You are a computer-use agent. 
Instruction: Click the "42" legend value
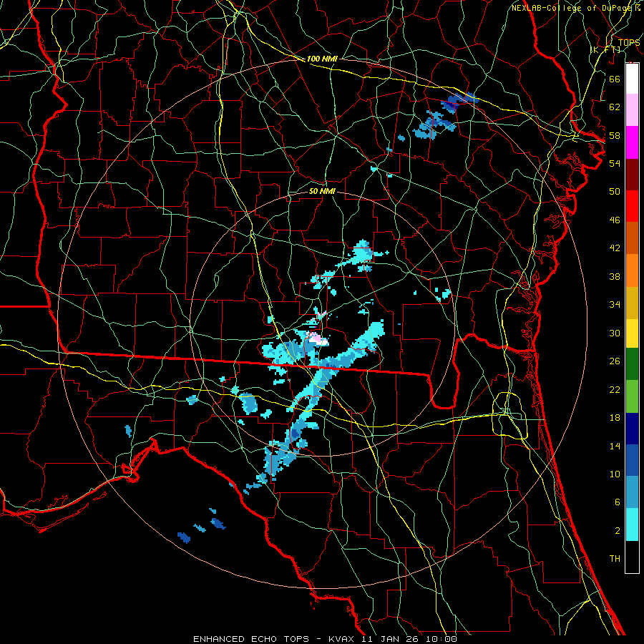click(615, 248)
